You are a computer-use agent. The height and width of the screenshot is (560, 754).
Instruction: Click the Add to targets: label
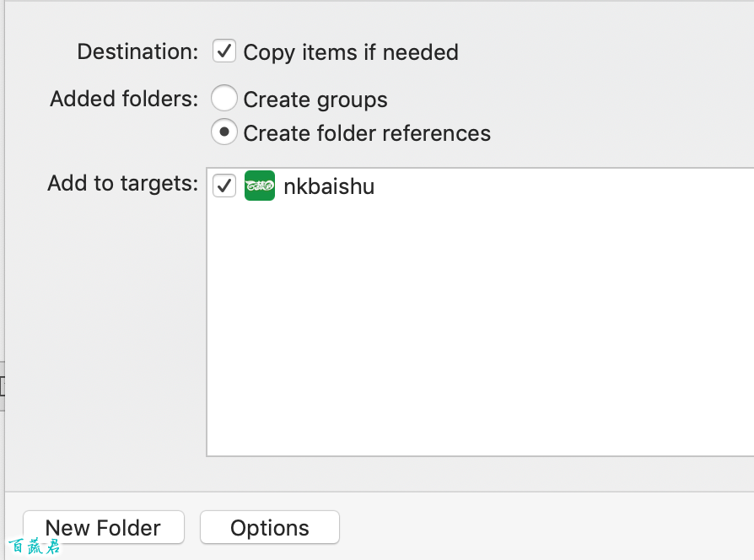(x=122, y=183)
